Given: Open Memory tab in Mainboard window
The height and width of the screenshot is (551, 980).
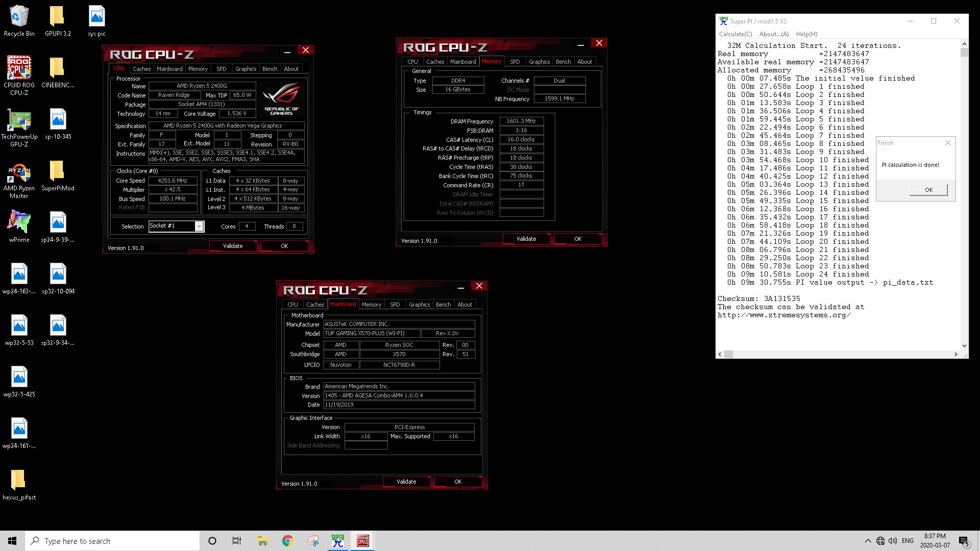Looking at the screenshot, I should [x=371, y=304].
